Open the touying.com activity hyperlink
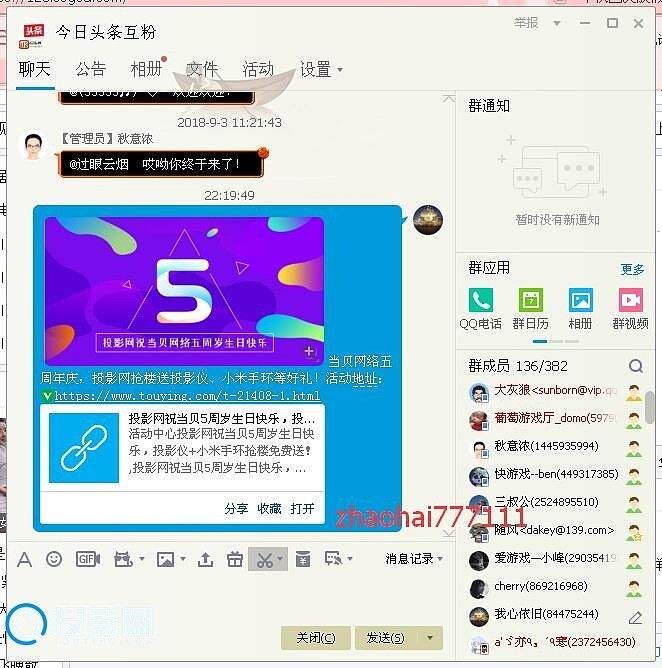This screenshot has height=668, width=662. (x=187, y=396)
